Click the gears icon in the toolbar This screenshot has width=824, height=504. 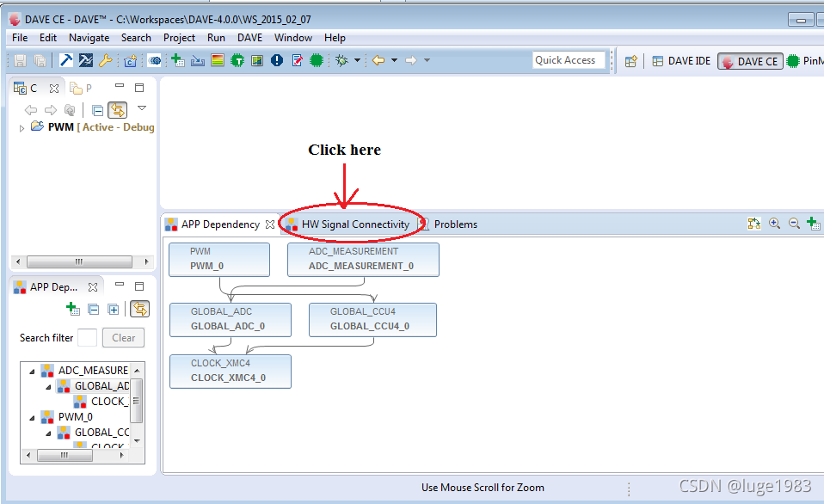[x=155, y=61]
